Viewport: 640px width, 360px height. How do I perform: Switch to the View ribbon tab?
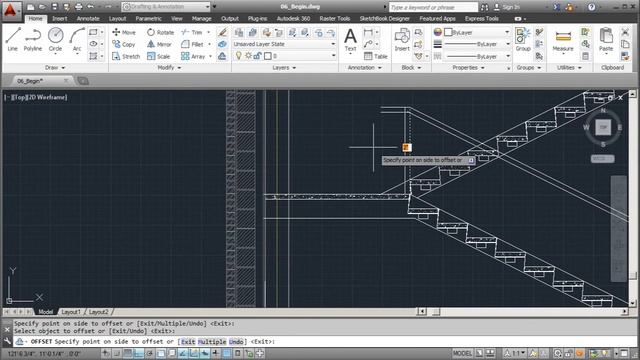pos(176,18)
